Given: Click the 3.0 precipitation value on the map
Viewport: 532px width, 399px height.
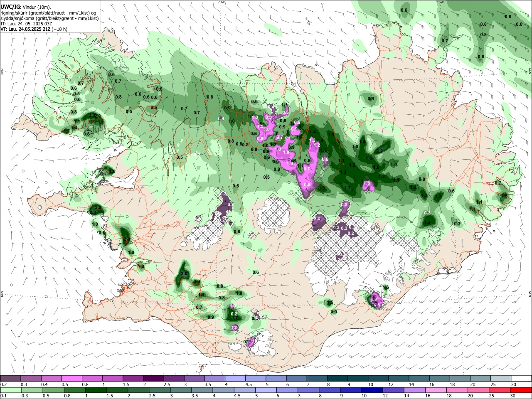Looking at the screenshot, I should (184, 274).
